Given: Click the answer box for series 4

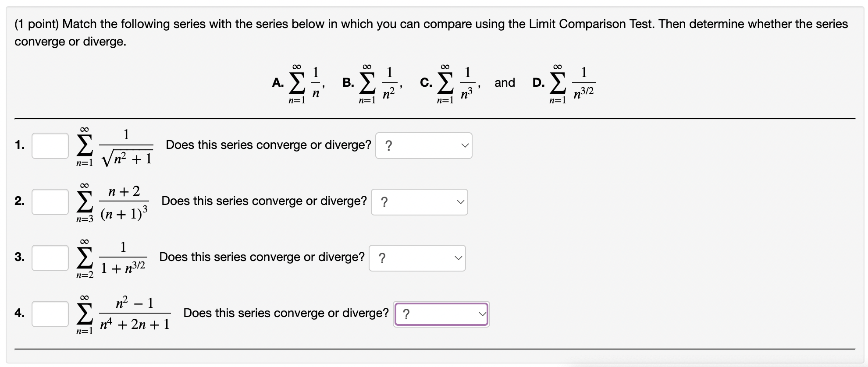Looking at the screenshot, I should coord(50,314).
